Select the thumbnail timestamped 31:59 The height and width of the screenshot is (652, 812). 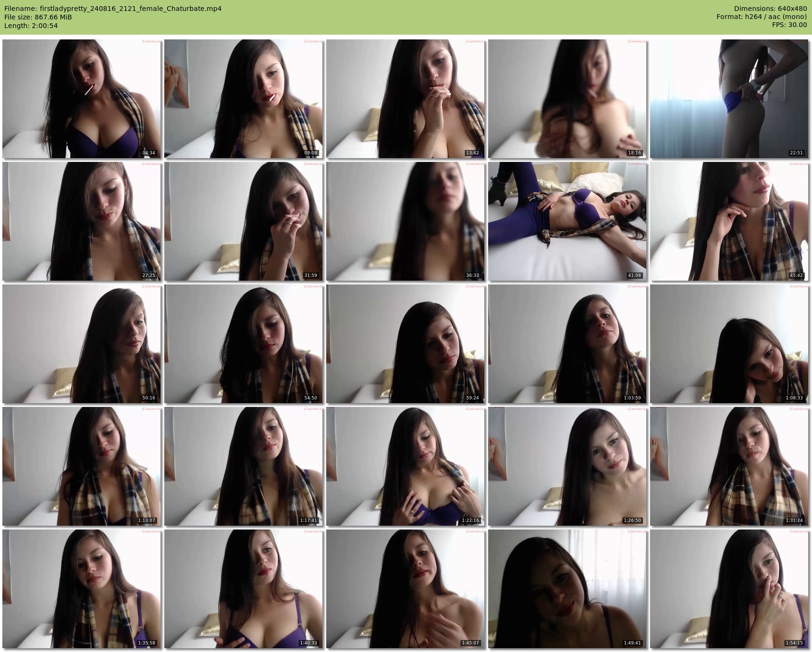tap(244, 221)
